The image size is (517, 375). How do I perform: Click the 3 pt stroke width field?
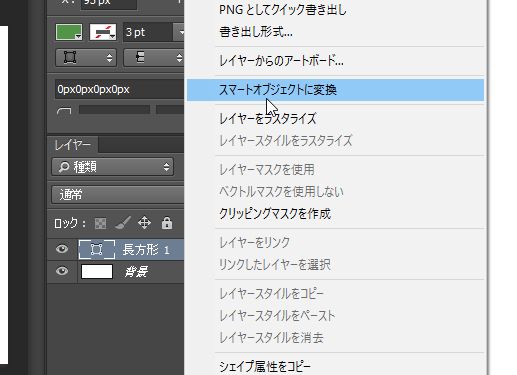(x=147, y=32)
